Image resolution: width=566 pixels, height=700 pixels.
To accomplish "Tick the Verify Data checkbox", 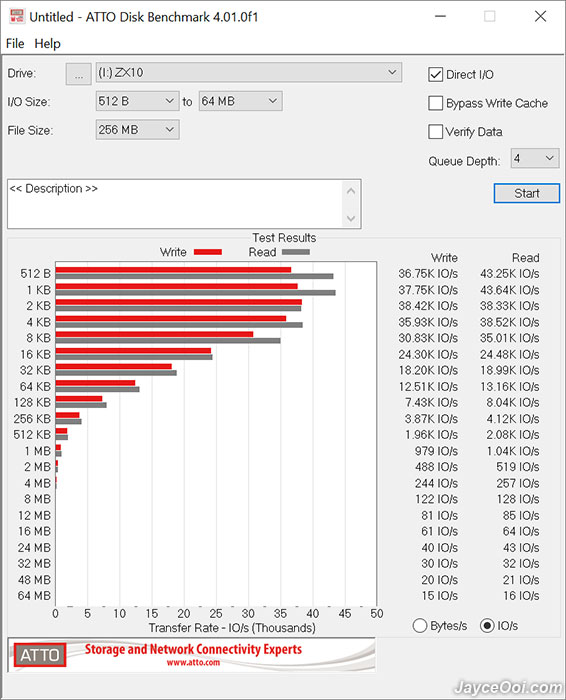I will click(x=435, y=132).
